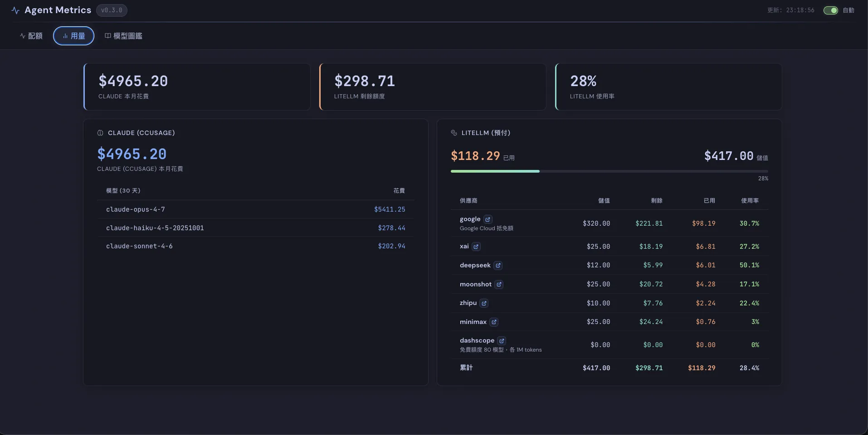Click the claude-sonnet-4-6 model name

coord(139,246)
